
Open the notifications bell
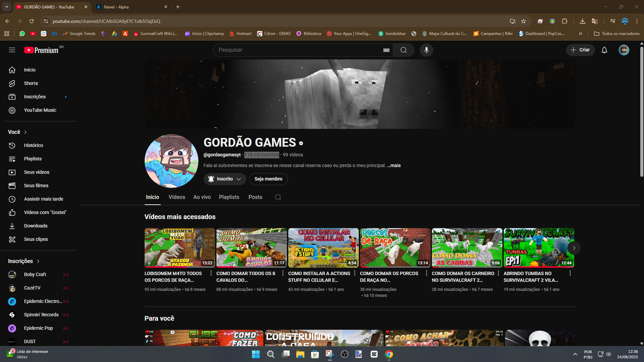[x=604, y=50]
